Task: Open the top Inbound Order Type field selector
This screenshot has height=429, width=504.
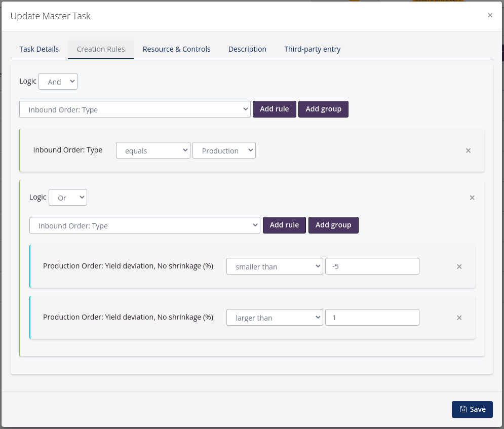Action: click(x=135, y=109)
